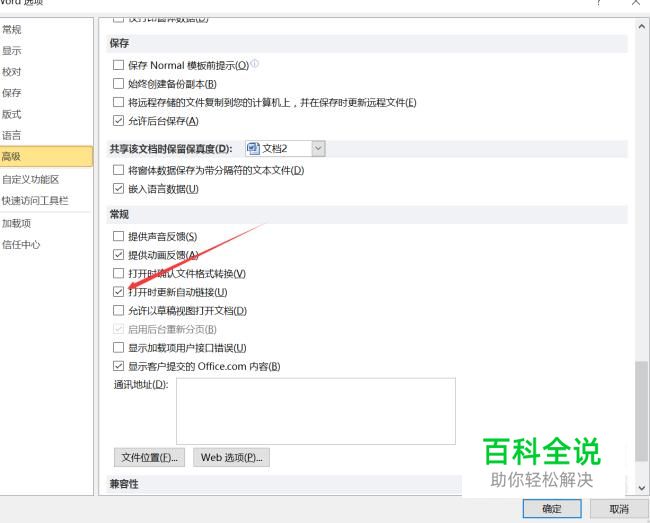
Task: Tick 显示加载项用户接口错误 checkbox
Action: (x=118, y=347)
